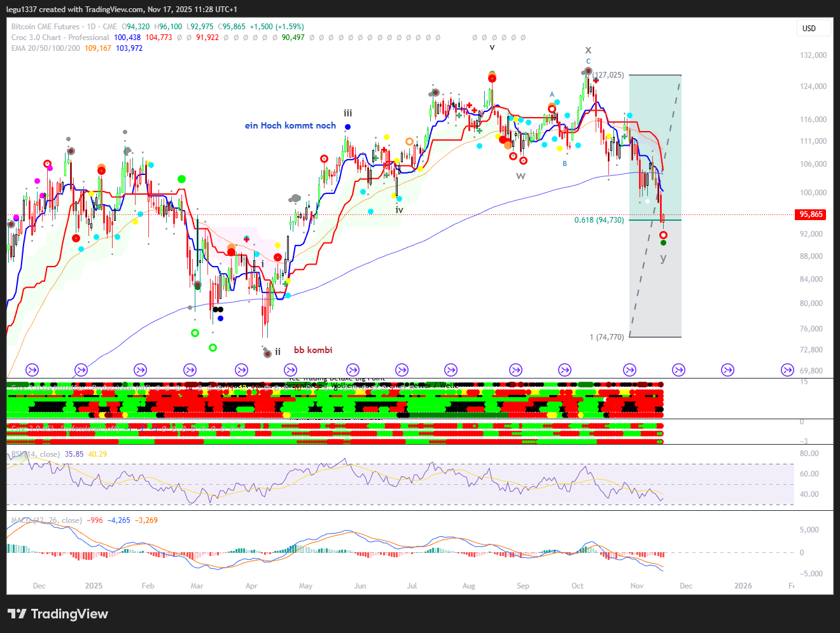Select the Bitcoin CME Futures symbol title
840x633 pixels.
(x=45, y=27)
